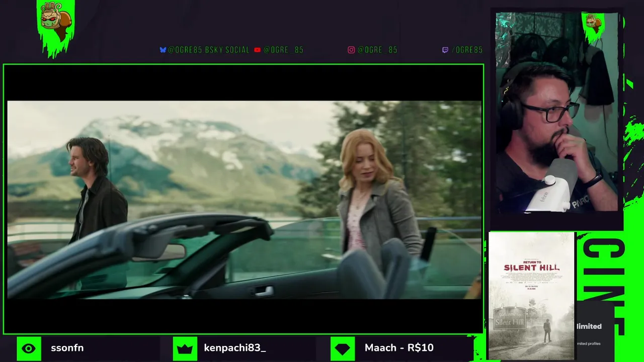Click the Instagram icon in the header
The height and width of the screenshot is (362, 644).
click(351, 50)
